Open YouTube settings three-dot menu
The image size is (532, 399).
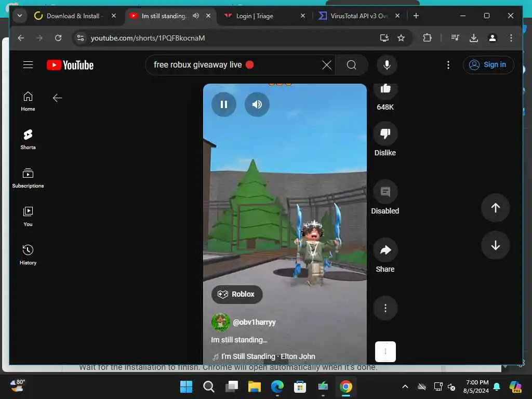tap(448, 65)
